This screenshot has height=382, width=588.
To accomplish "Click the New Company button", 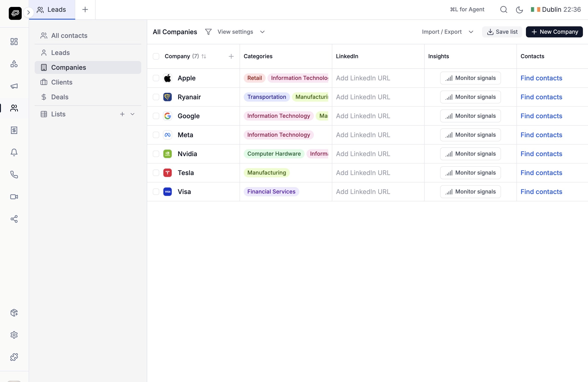I will pos(554,32).
